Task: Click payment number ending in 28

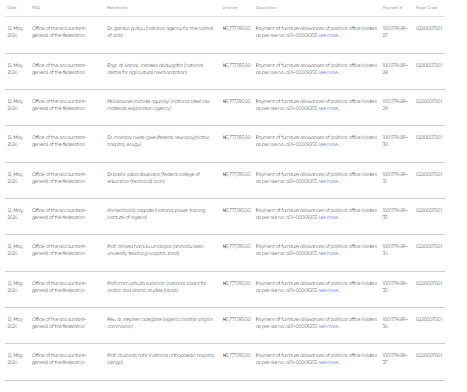Action: click(x=395, y=69)
